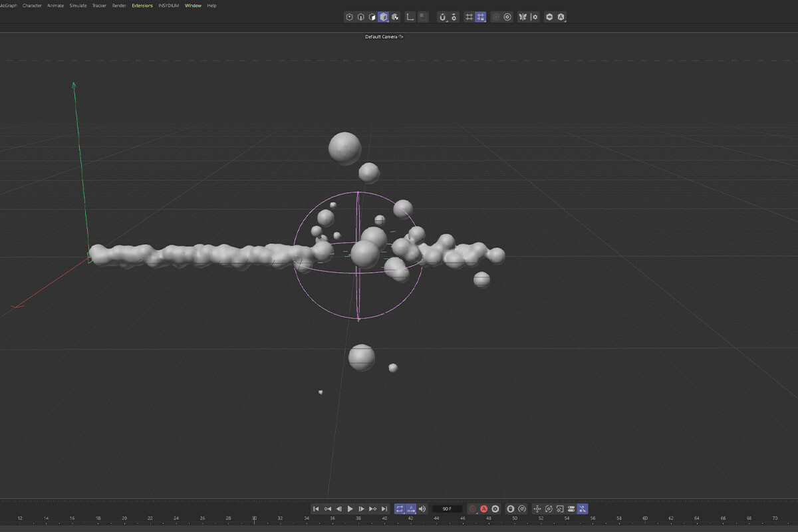Choose the leftmost shading mode icon in toolbar

(x=349, y=17)
